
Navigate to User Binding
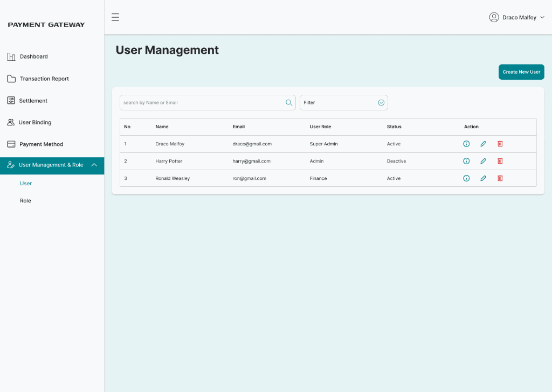click(35, 122)
